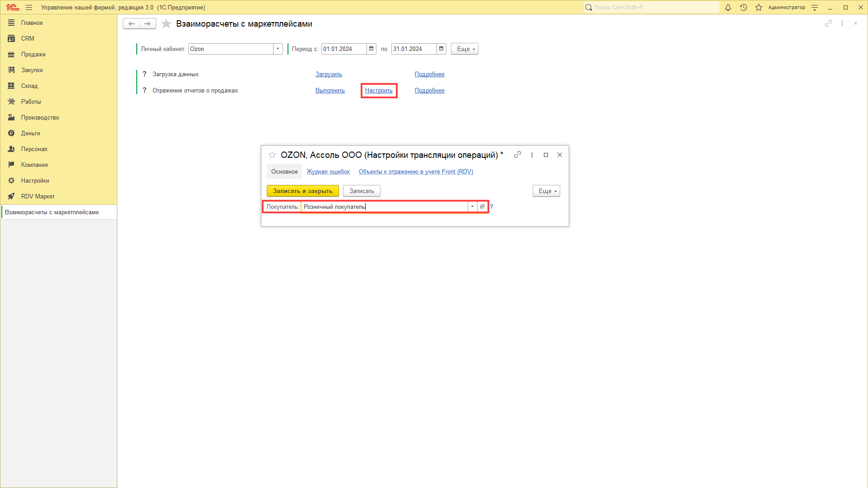This screenshot has width=868, height=488.
Task: Open the Покупатель item card button
Action: pos(482,207)
